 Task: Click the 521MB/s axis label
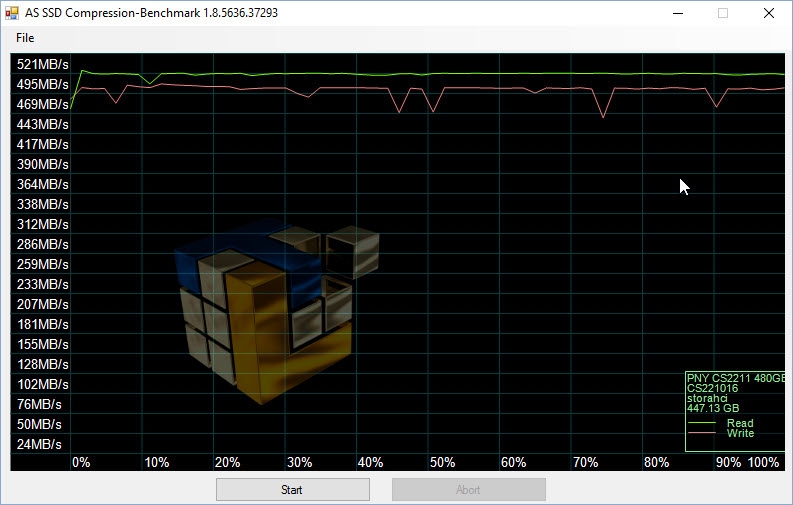tap(42, 64)
